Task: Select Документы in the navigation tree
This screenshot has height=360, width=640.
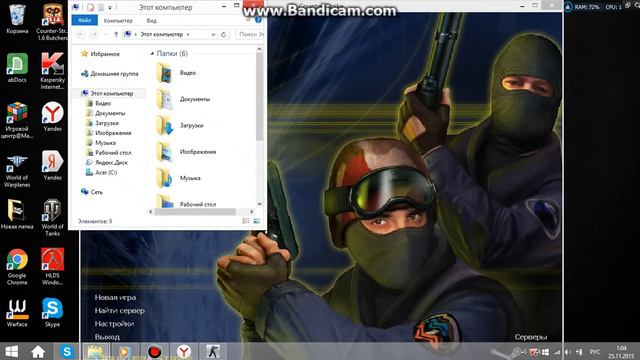Action: click(106, 113)
